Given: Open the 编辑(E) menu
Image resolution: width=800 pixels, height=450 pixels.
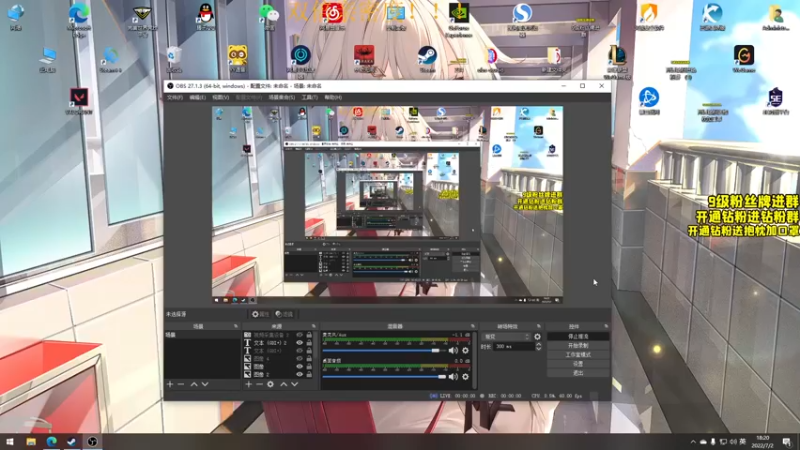Looking at the screenshot, I should [x=198, y=97].
